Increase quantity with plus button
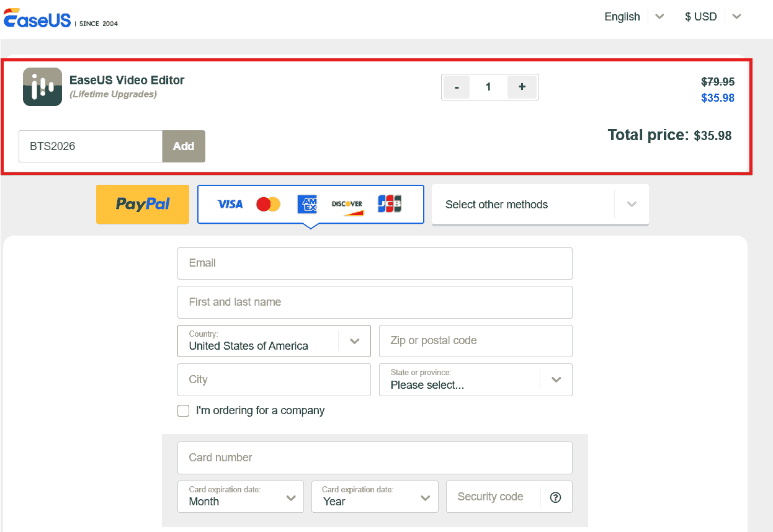Screen dimensions: 773x532 coord(522,87)
